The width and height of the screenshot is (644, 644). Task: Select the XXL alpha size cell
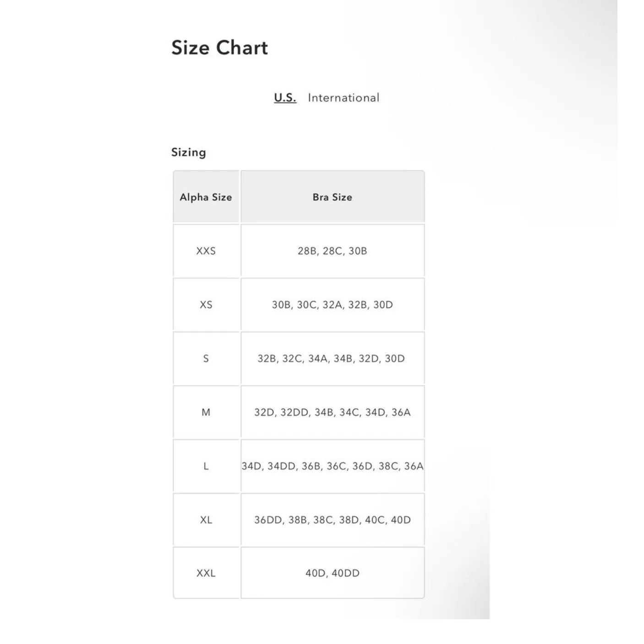click(x=206, y=573)
